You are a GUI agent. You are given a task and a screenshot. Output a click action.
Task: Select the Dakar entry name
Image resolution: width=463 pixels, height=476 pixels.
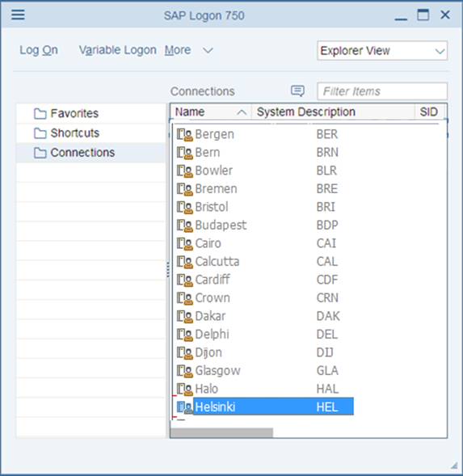click(x=210, y=316)
